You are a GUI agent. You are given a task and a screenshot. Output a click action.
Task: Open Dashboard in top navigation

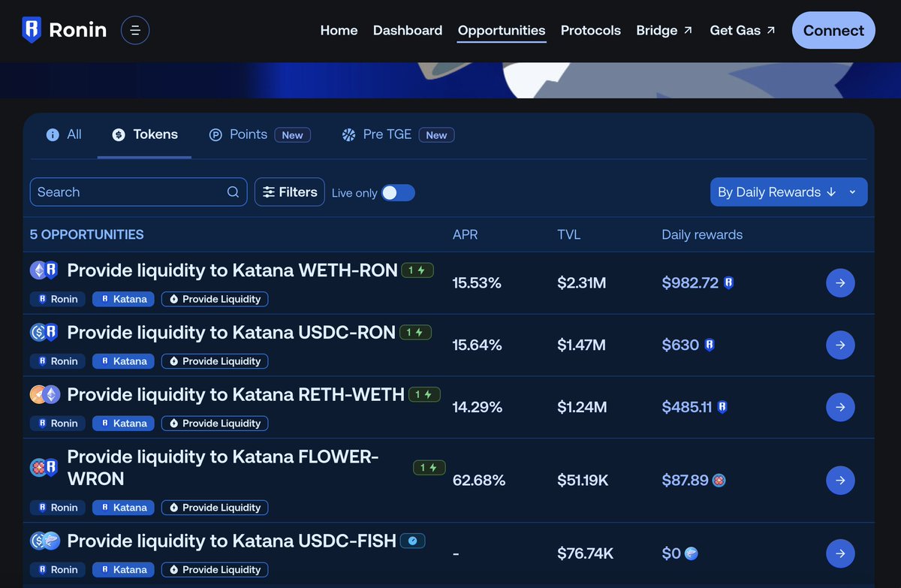click(408, 31)
